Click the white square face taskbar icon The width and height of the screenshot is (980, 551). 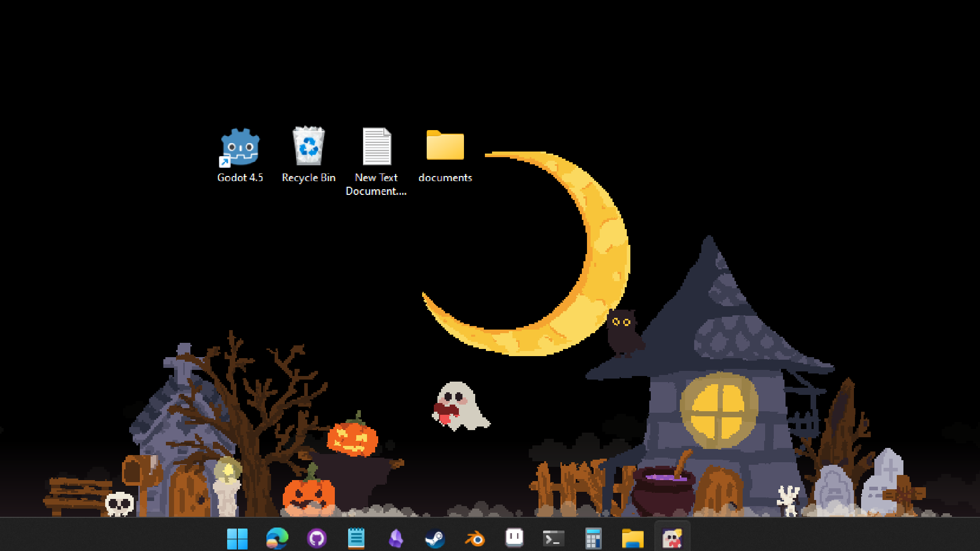[514, 537]
